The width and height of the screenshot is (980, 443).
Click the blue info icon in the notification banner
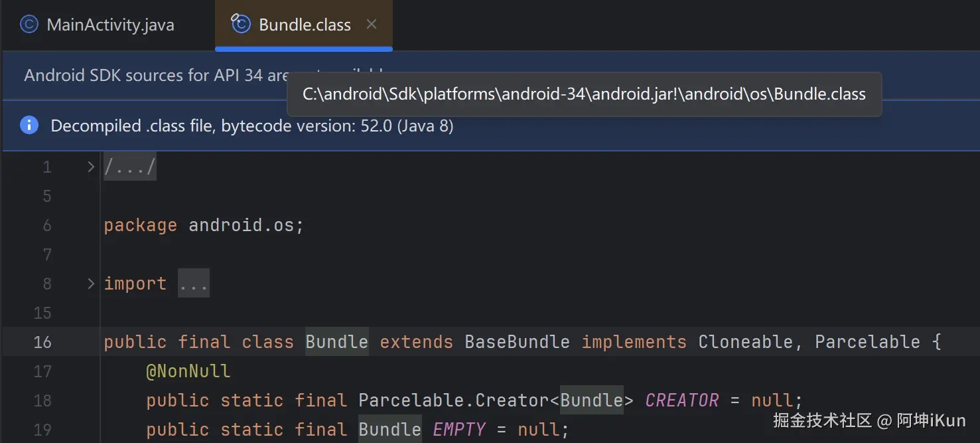point(28,126)
